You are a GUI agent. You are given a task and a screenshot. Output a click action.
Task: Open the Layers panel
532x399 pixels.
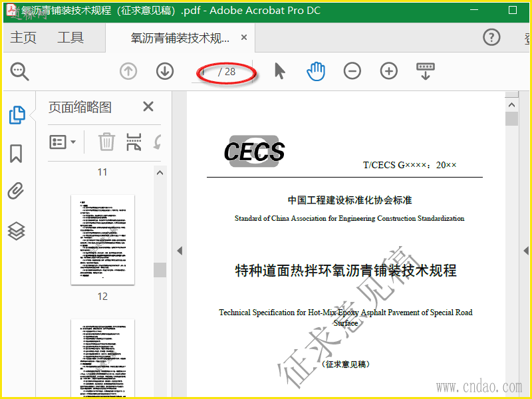click(16, 231)
